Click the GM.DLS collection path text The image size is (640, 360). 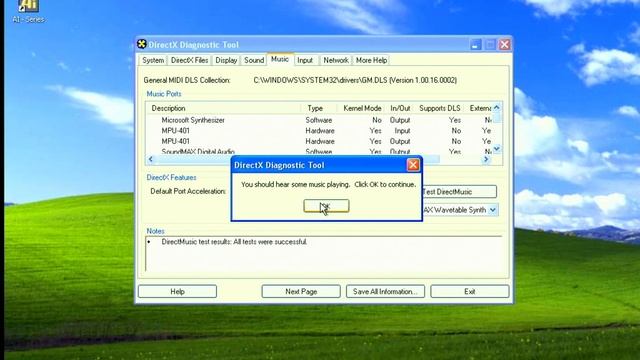355,80
